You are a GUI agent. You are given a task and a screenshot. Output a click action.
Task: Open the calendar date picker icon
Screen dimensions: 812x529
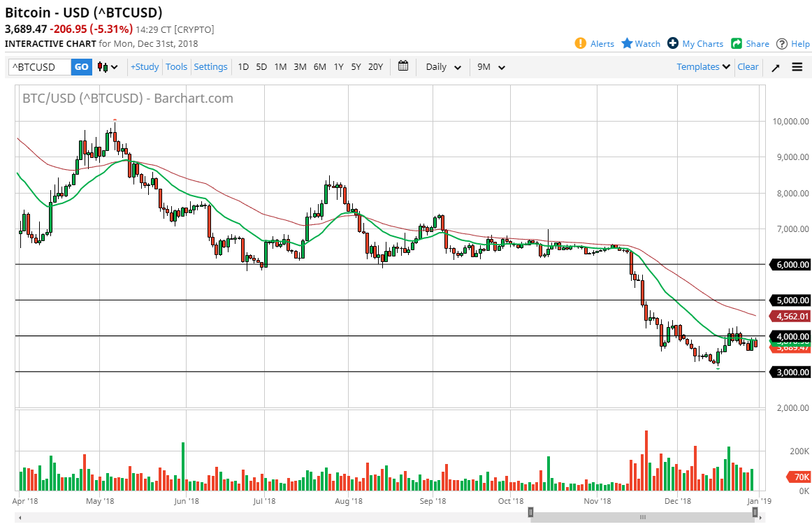click(403, 66)
